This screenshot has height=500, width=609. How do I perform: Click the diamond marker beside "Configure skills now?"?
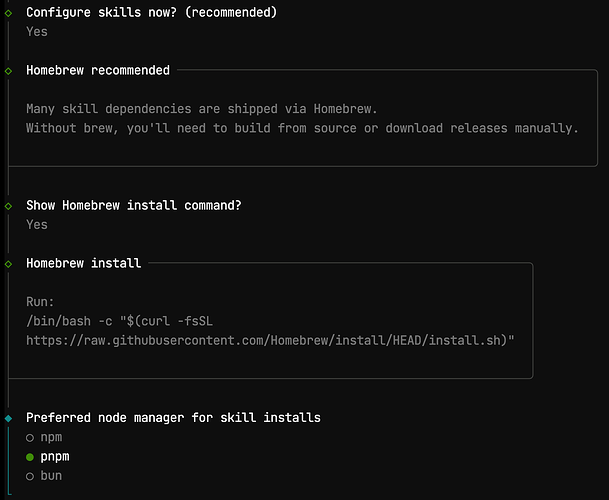[8, 13]
